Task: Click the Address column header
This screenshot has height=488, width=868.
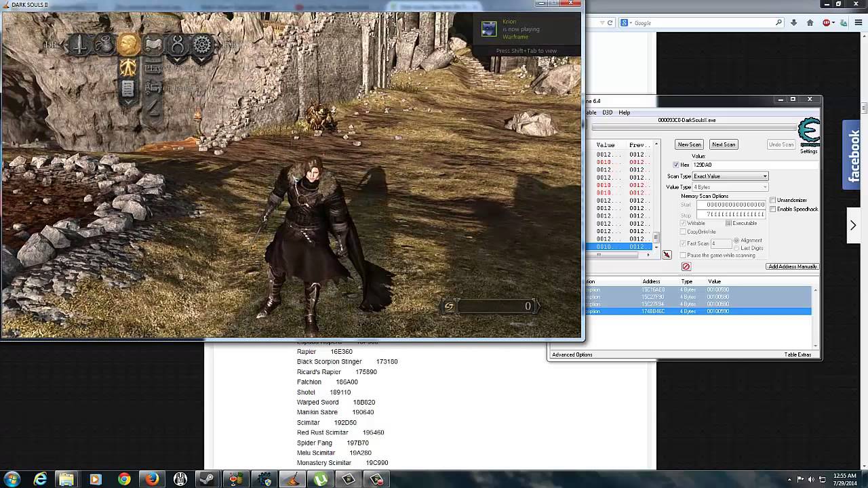Action: tap(651, 281)
